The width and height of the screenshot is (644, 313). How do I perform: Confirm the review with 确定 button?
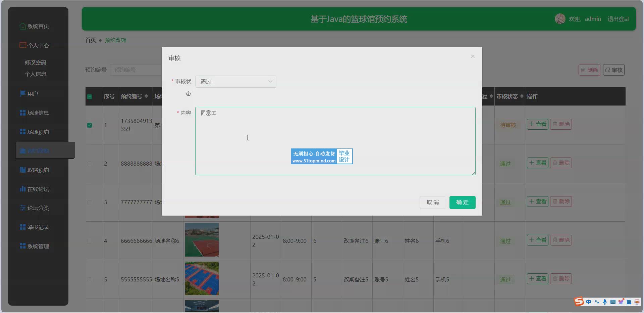462,203
